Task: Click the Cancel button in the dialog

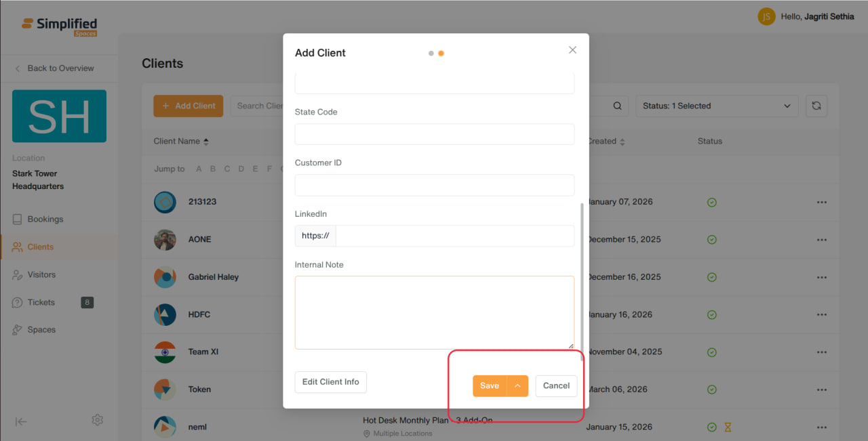Action: point(556,385)
